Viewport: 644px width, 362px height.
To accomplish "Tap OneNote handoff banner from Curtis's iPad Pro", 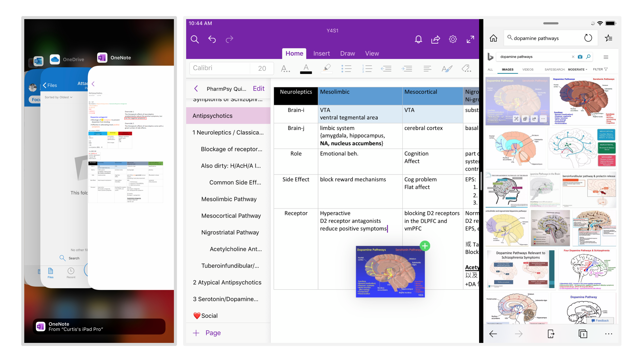I will [x=99, y=326].
